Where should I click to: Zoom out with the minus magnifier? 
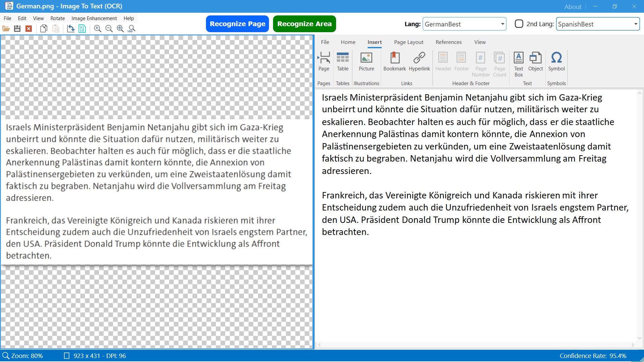[x=109, y=29]
